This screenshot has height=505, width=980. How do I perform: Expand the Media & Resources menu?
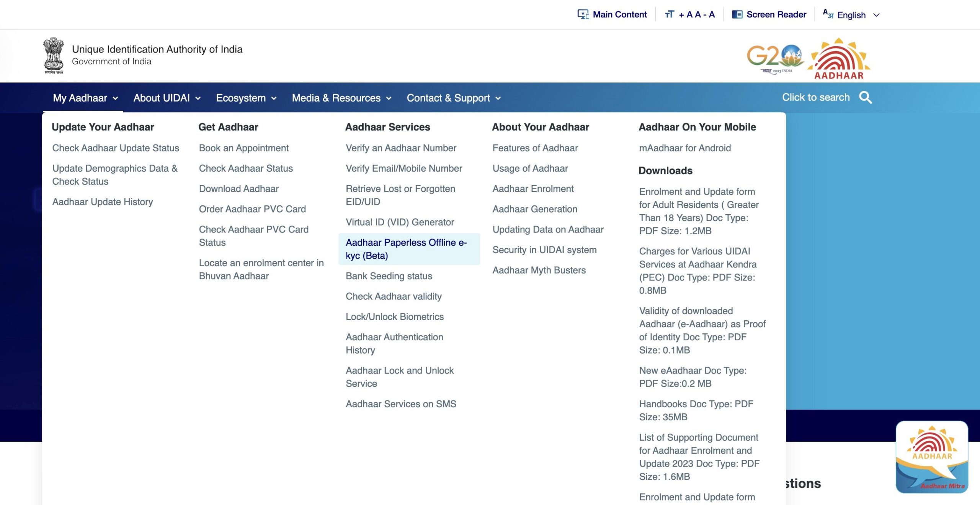[x=341, y=98]
